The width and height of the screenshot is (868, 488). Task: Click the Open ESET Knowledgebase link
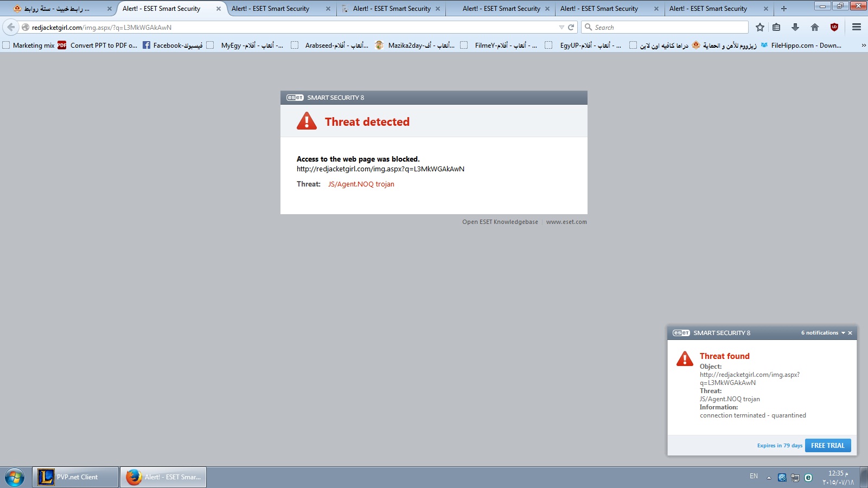pyautogui.click(x=500, y=222)
